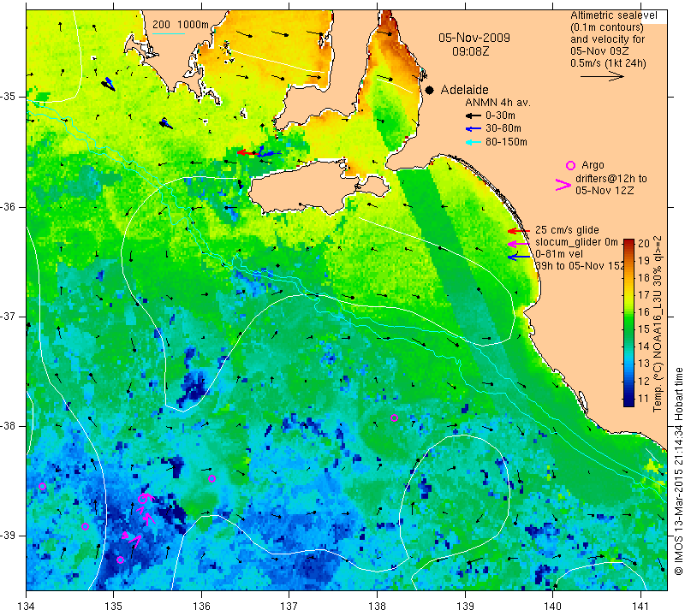
Task: Click the 'Argo' legend label
Action: [x=593, y=165]
